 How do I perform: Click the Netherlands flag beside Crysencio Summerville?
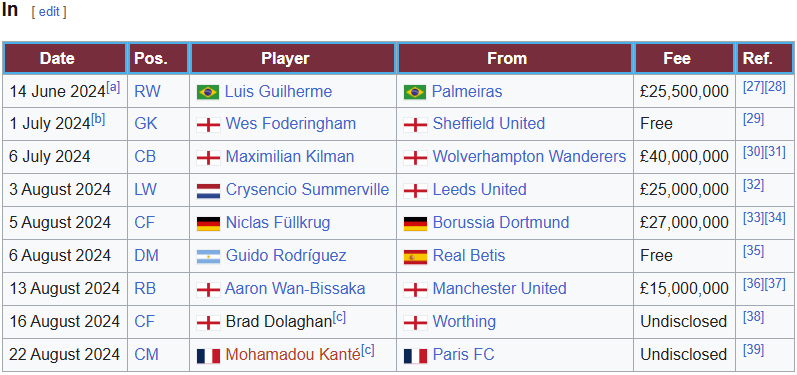point(208,191)
